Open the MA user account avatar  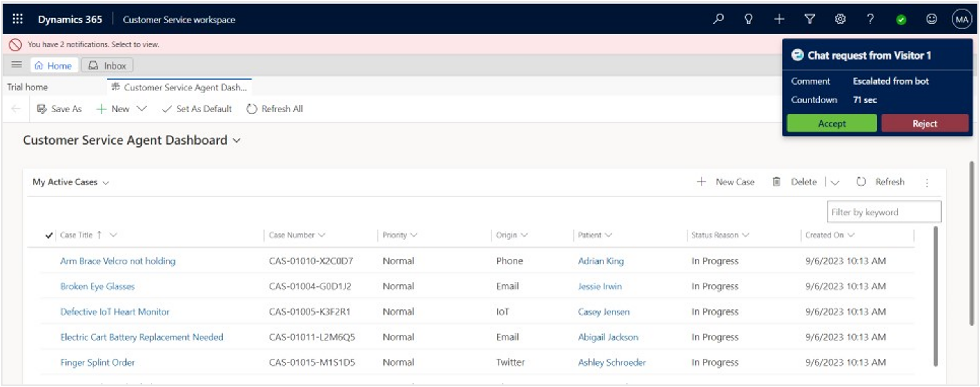click(x=962, y=19)
